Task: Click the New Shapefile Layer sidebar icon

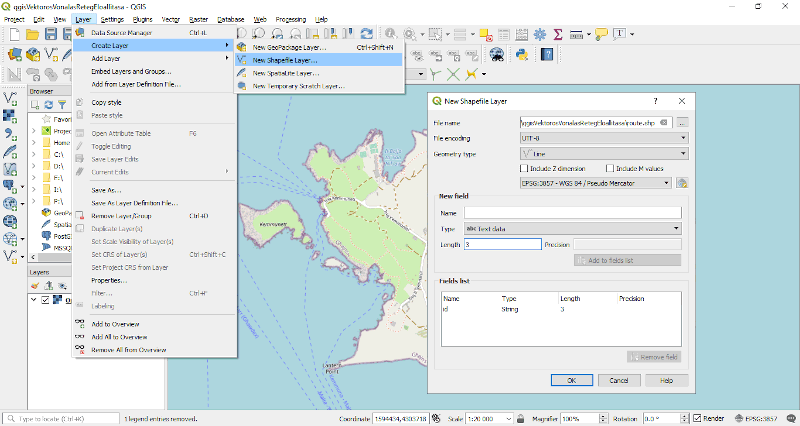Action: pos(10,256)
